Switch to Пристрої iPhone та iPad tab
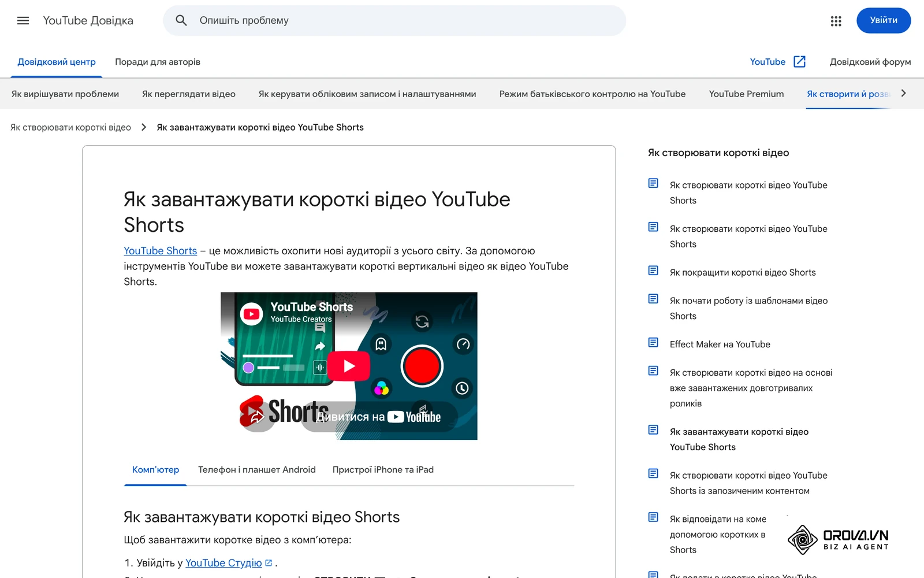Image resolution: width=924 pixels, height=578 pixels. click(383, 470)
